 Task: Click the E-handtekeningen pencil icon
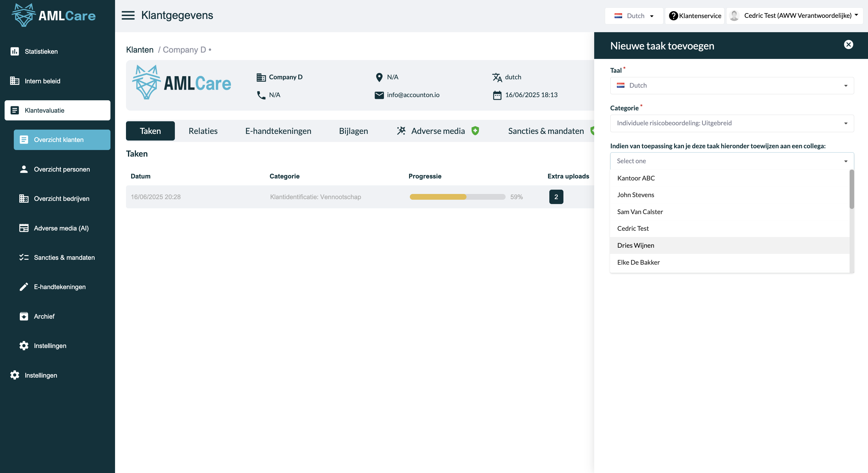(x=24, y=287)
